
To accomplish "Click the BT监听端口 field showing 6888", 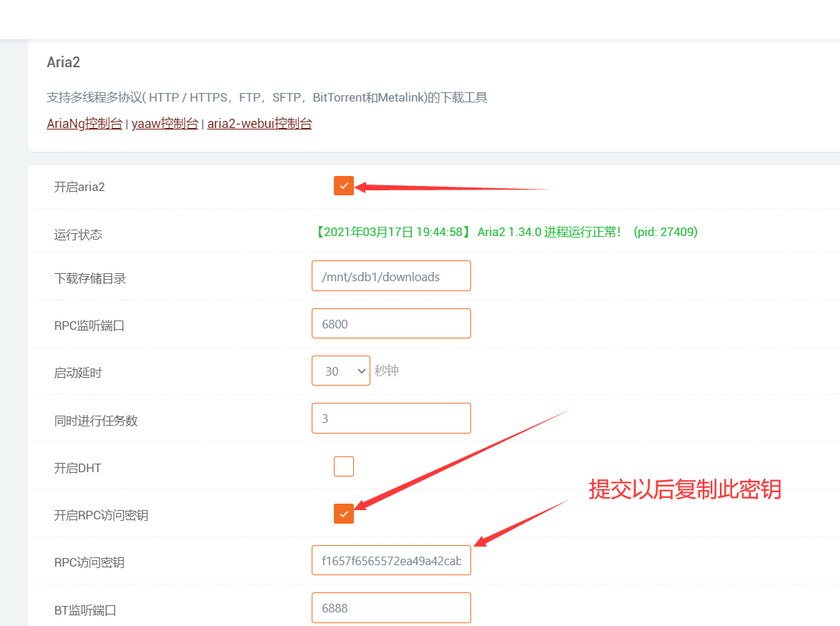I will tap(391, 608).
